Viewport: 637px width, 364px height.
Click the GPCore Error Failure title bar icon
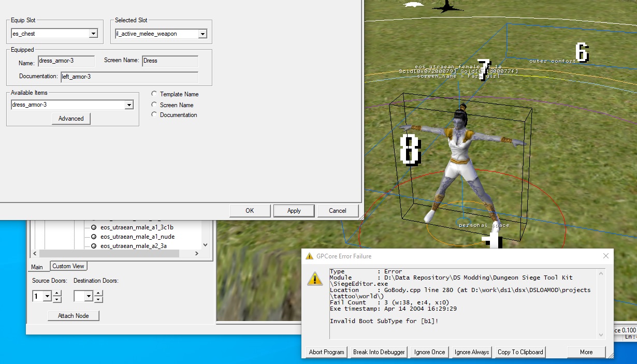click(310, 256)
